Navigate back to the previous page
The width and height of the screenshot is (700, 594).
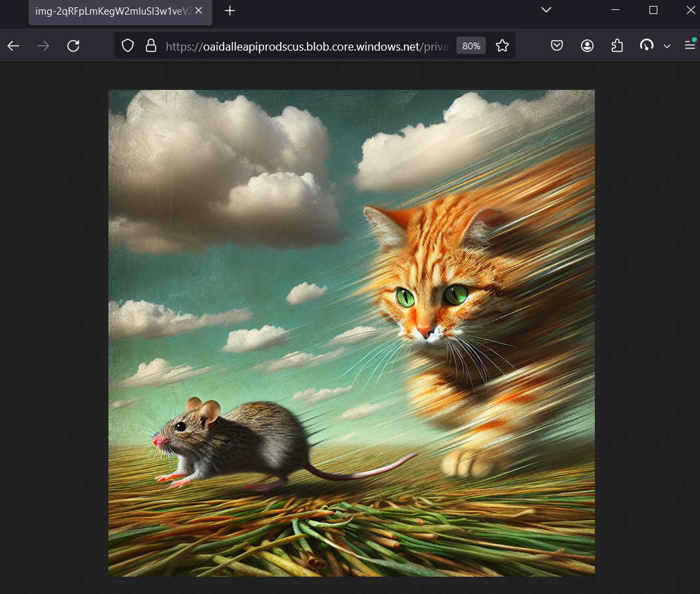pyautogui.click(x=13, y=45)
